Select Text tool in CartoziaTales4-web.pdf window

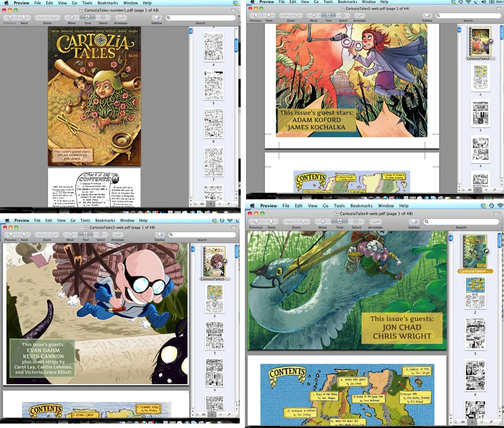[x=339, y=222]
